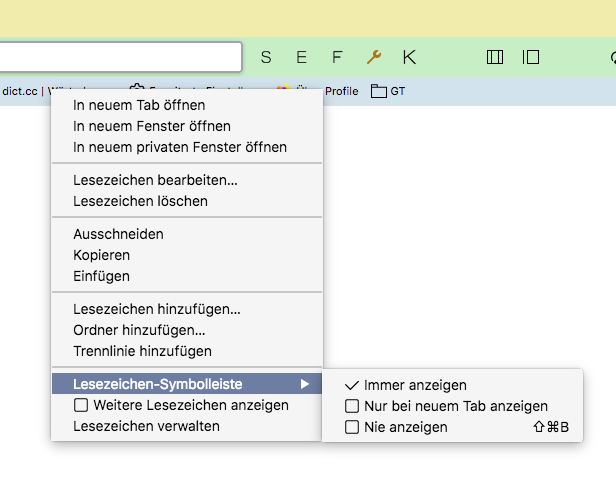
Task: Enable 'Weitere Lesezeichen anzeigen' checkbox
Action: (82, 405)
